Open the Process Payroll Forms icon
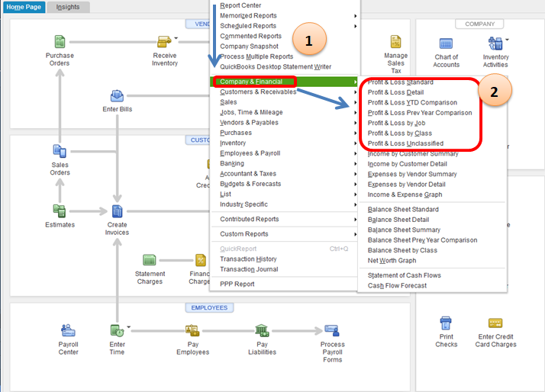545x392 pixels. coord(332,330)
